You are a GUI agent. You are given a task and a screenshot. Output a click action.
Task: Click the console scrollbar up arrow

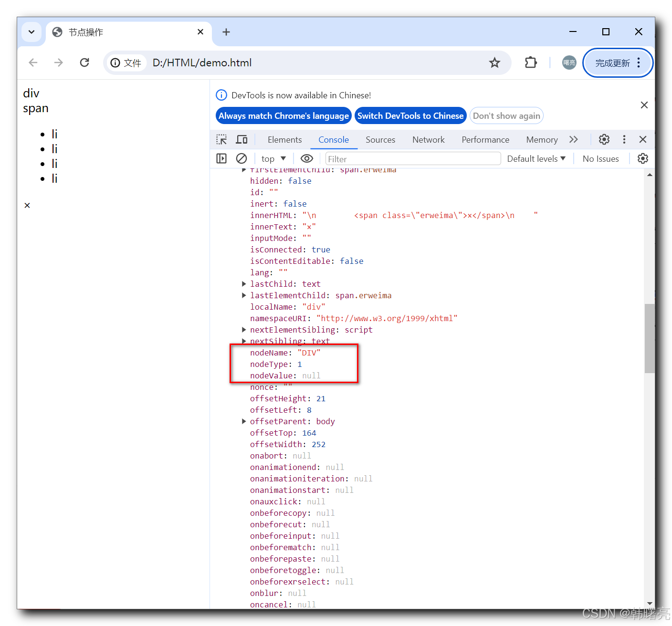coord(650,175)
